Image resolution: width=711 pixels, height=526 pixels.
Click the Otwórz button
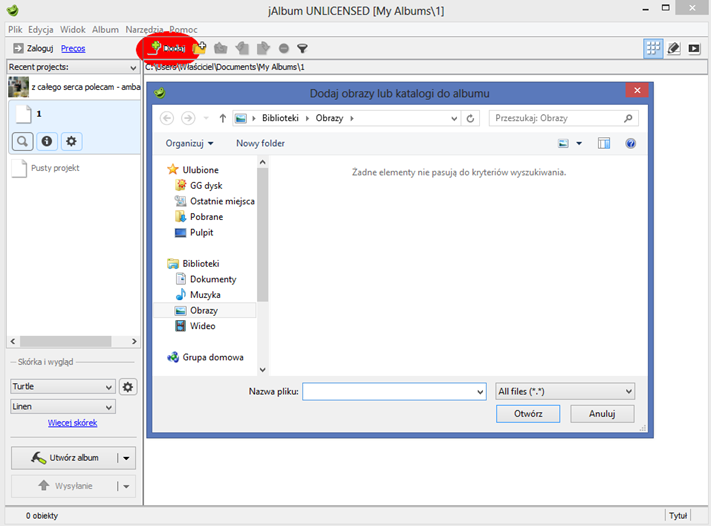[528, 414]
